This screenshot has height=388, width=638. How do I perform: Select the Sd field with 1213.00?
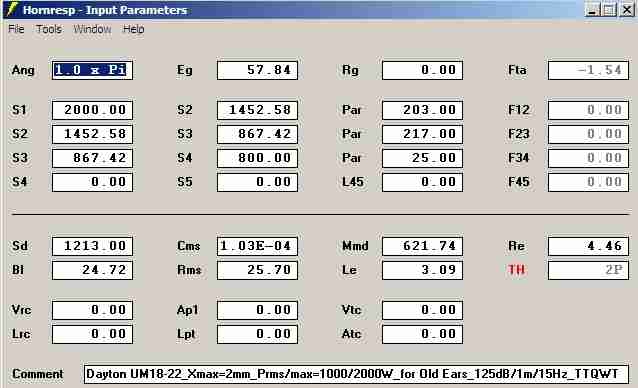(92, 246)
